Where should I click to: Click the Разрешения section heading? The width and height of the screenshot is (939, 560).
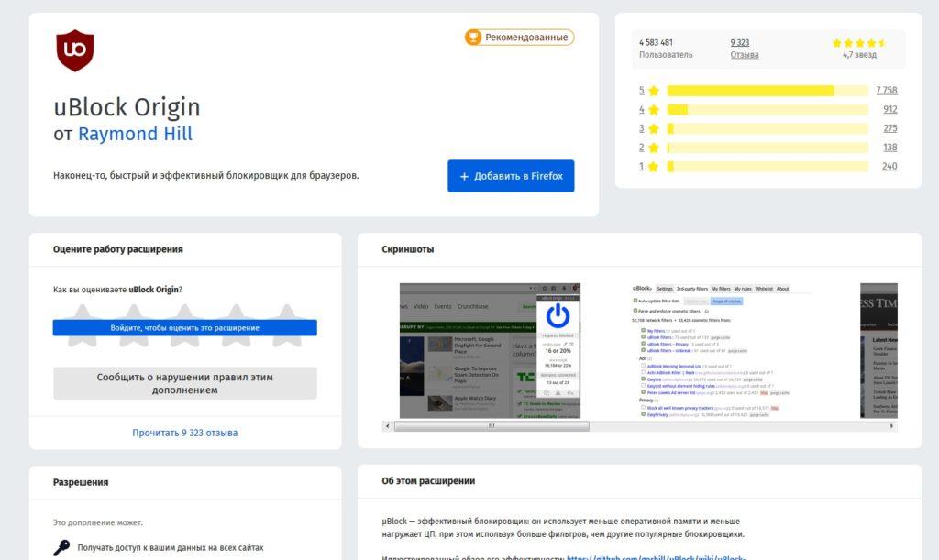pyautogui.click(x=81, y=482)
